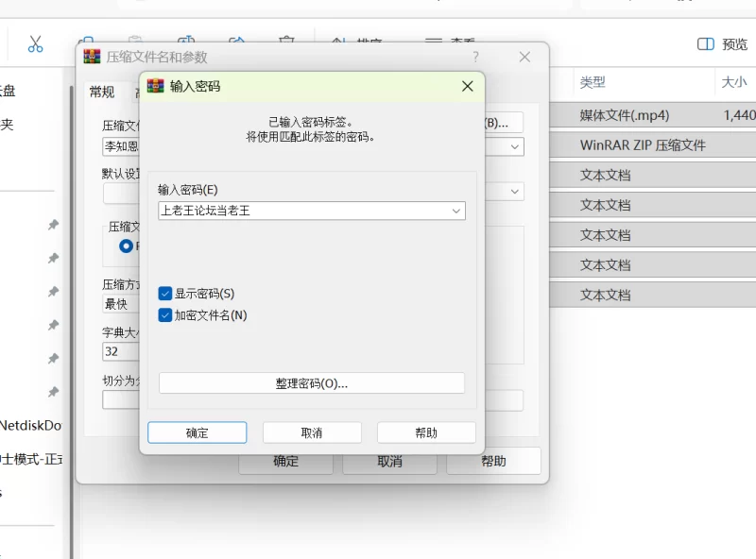Click the 整理密码(O)... button
756x559 pixels.
(311, 383)
